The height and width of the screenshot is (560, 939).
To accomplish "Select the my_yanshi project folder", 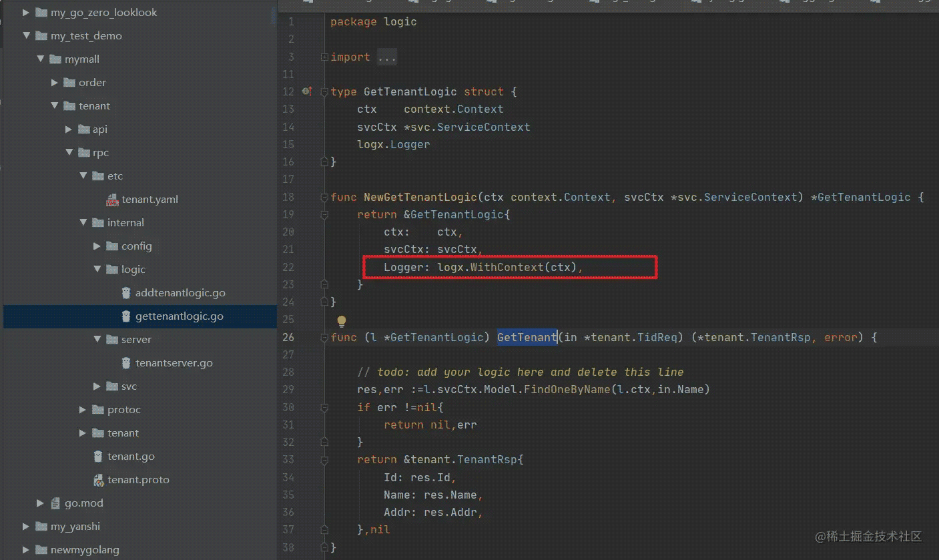I will click(x=75, y=527).
